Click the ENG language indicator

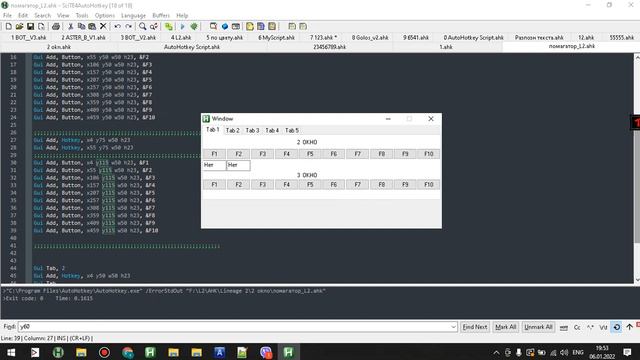578,352
